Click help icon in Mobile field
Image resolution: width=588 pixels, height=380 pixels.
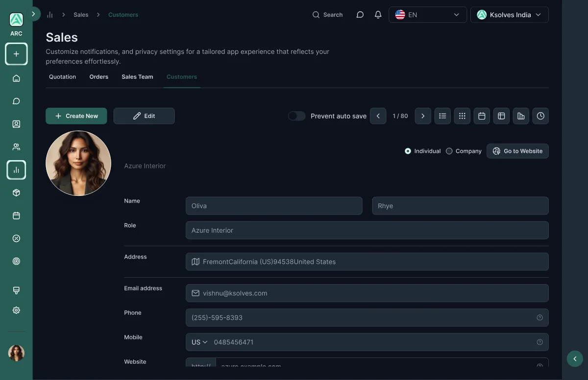point(539,342)
